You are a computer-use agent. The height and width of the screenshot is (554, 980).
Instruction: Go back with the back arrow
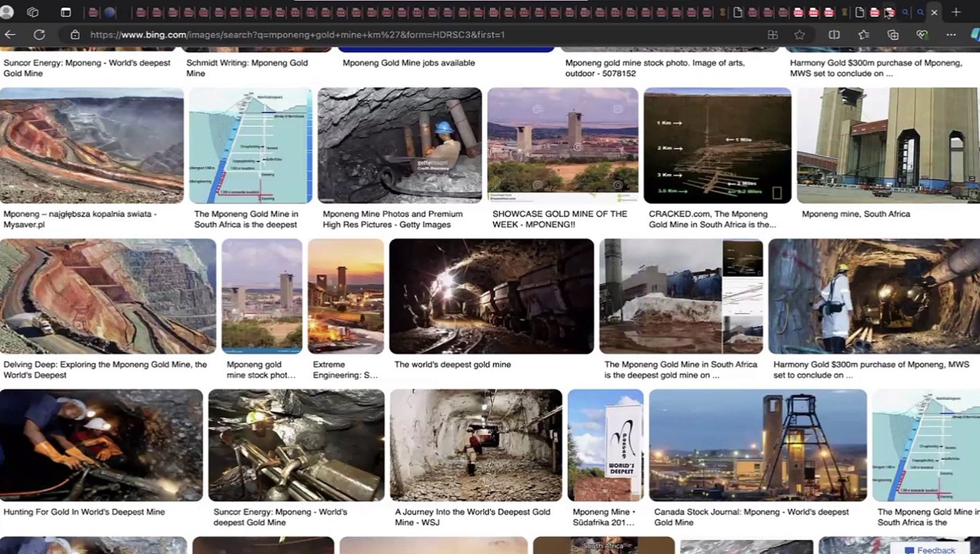tap(10, 35)
